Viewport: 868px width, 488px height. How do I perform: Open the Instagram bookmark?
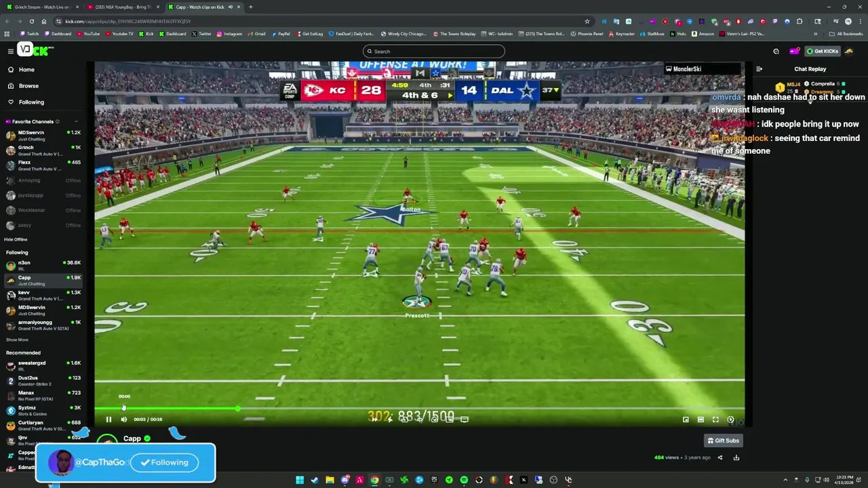click(x=229, y=34)
